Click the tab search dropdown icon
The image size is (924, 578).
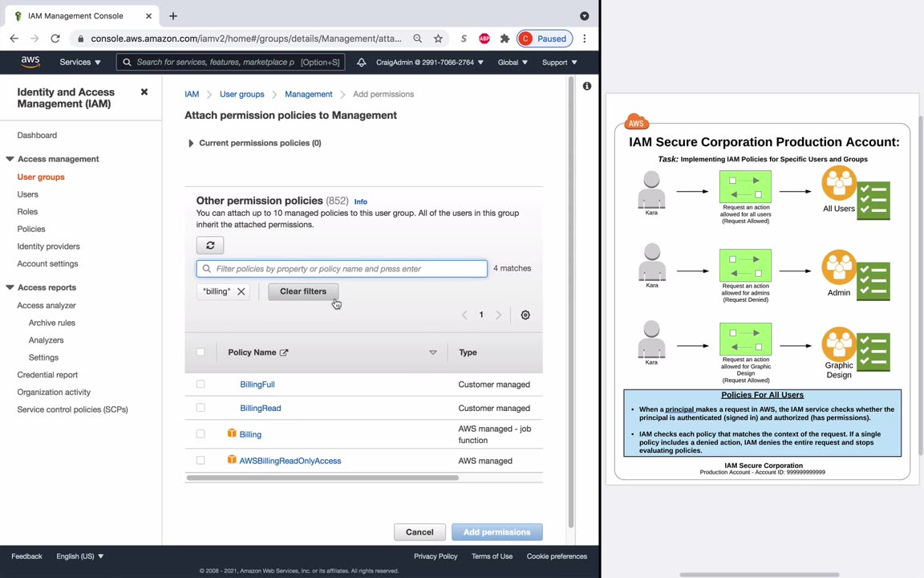pos(584,16)
